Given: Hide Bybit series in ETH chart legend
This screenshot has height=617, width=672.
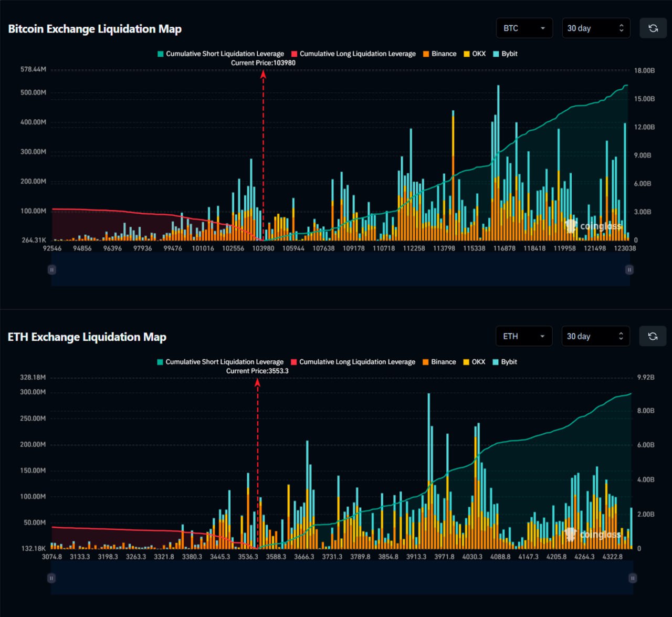Looking at the screenshot, I should pyautogui.click(x=505, y=362).
